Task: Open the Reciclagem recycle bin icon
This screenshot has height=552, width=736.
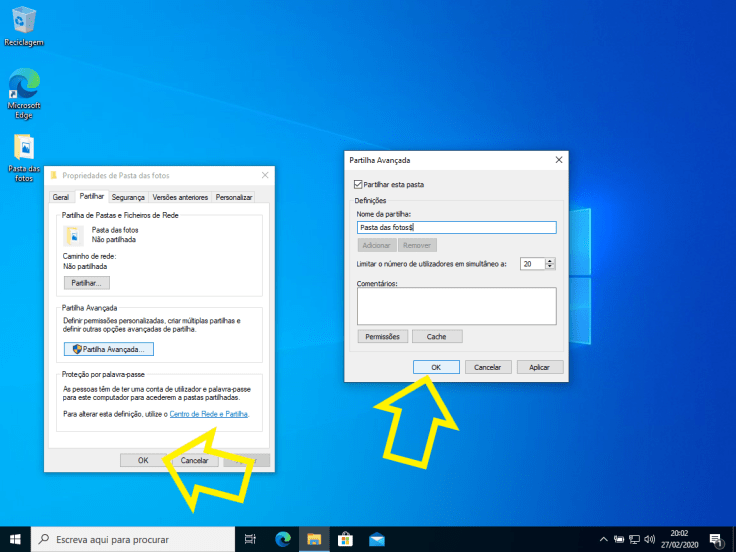Action: coord(23,22)
